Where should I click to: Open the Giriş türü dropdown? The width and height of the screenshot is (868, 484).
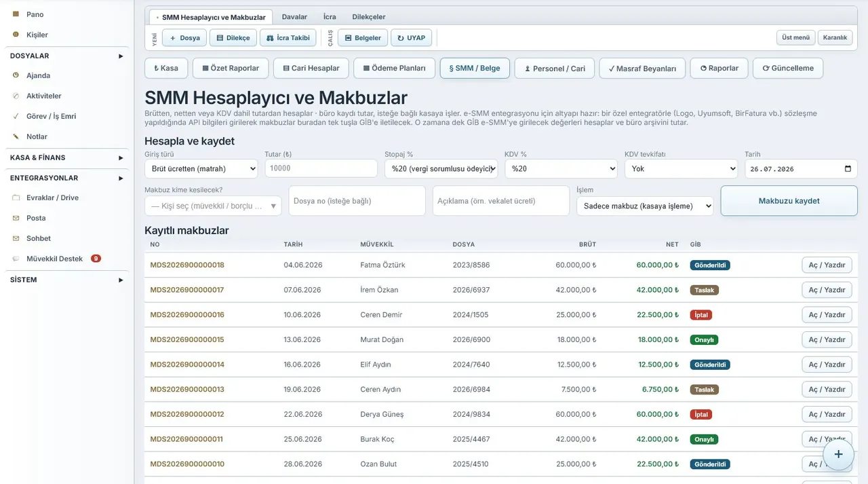(x=201, y=169)
